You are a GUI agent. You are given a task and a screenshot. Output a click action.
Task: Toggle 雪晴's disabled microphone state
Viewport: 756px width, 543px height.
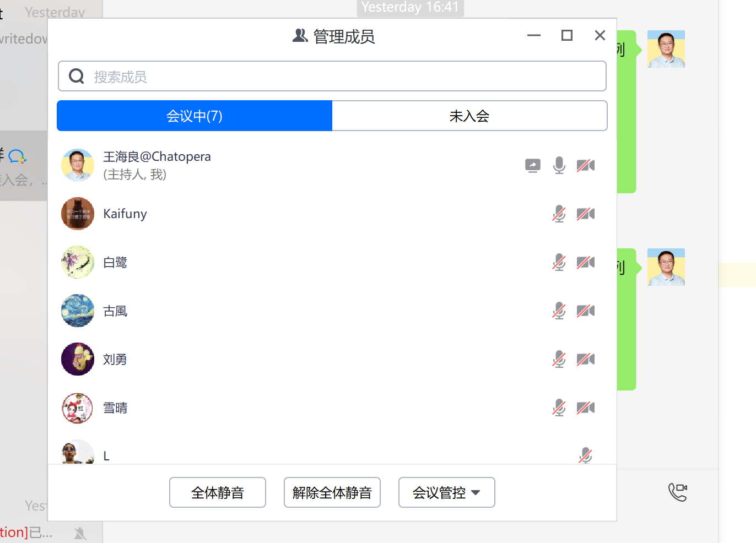click(x=559, y=408)
